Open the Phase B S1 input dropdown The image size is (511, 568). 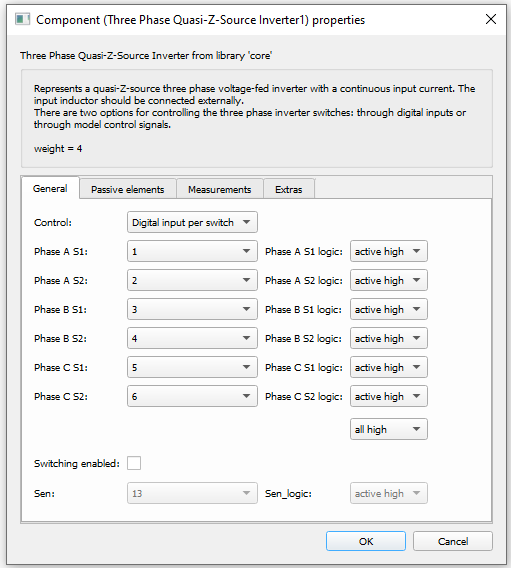192,309
